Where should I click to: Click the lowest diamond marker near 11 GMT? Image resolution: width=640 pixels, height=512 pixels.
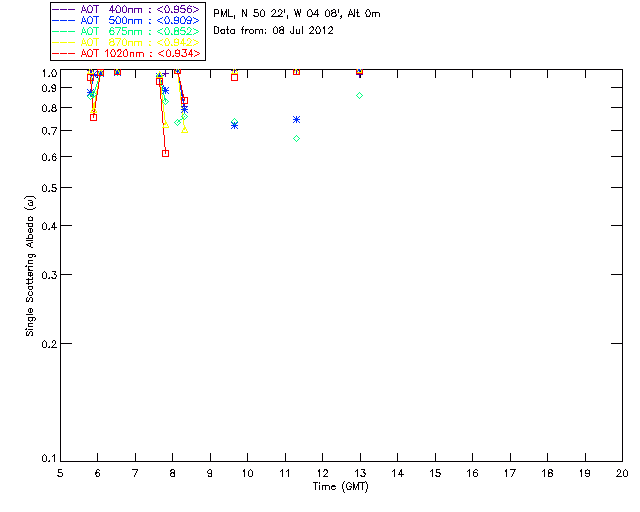point(296,138)
